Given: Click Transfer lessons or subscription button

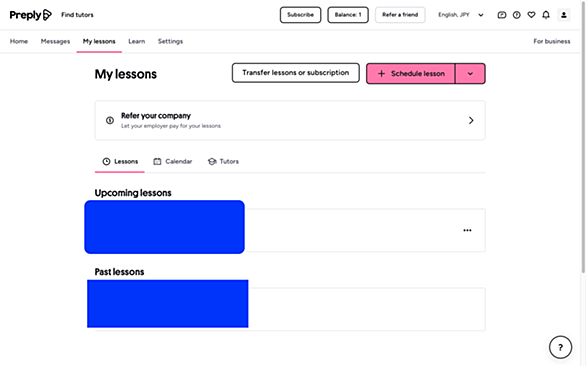Looking at the screenshot, I should 296,73.
